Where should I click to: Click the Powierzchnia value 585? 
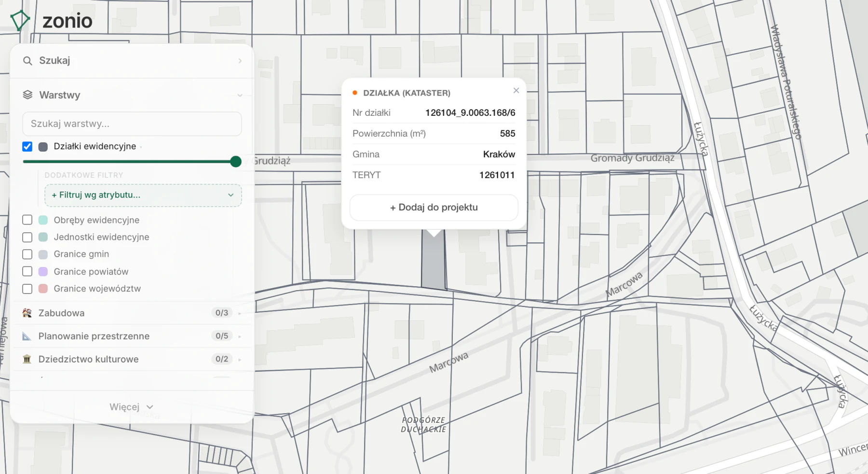tap(507, 134)
